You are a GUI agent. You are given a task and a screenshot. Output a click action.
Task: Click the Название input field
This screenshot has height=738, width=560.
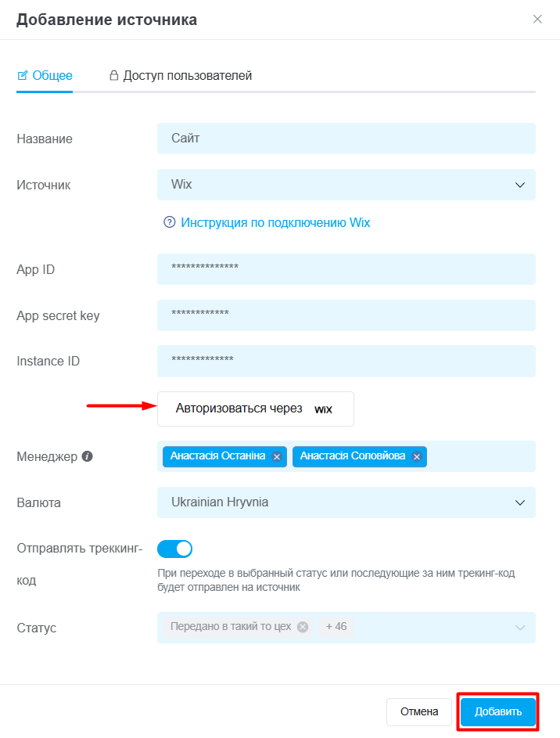346,139
